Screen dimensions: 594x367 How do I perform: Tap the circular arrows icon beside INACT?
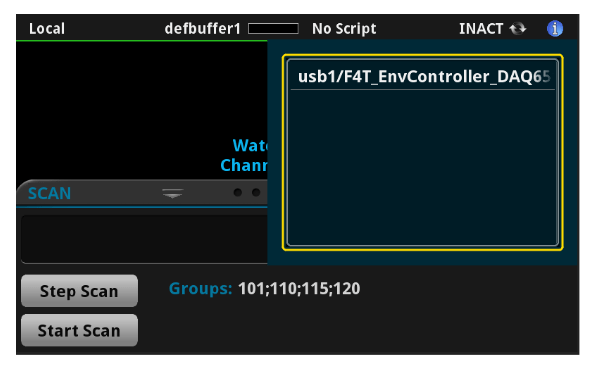517,28
